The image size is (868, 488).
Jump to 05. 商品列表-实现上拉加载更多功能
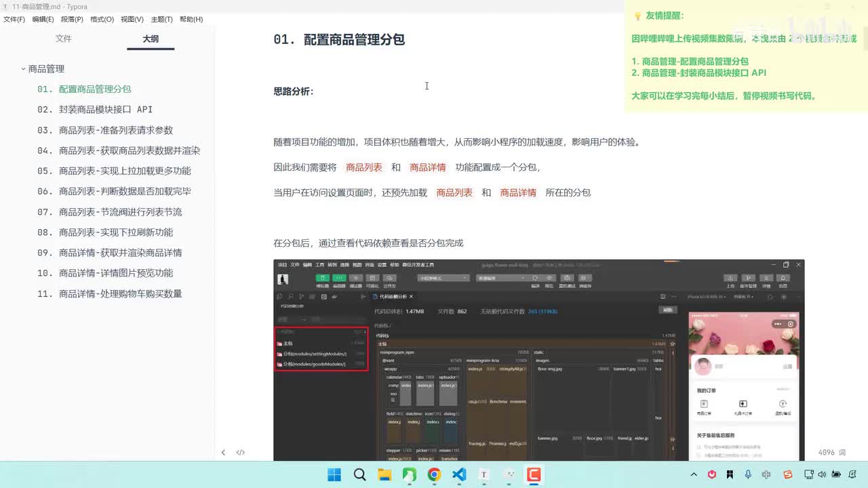pyautogui.click(x=114, y=171)
